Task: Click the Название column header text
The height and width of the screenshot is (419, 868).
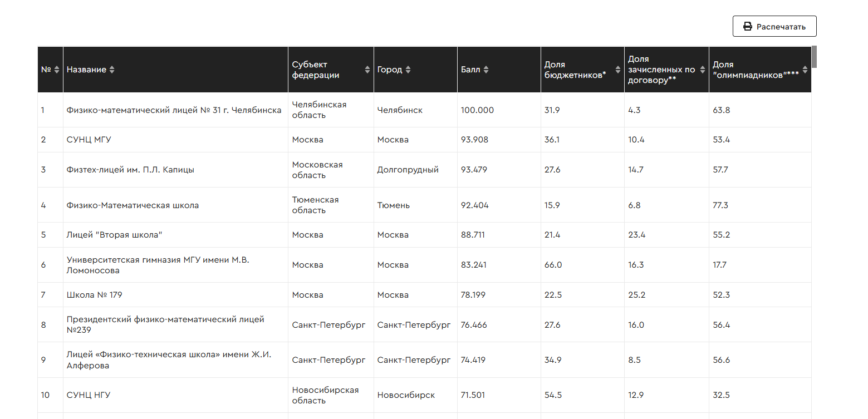Action: point(86,70)
